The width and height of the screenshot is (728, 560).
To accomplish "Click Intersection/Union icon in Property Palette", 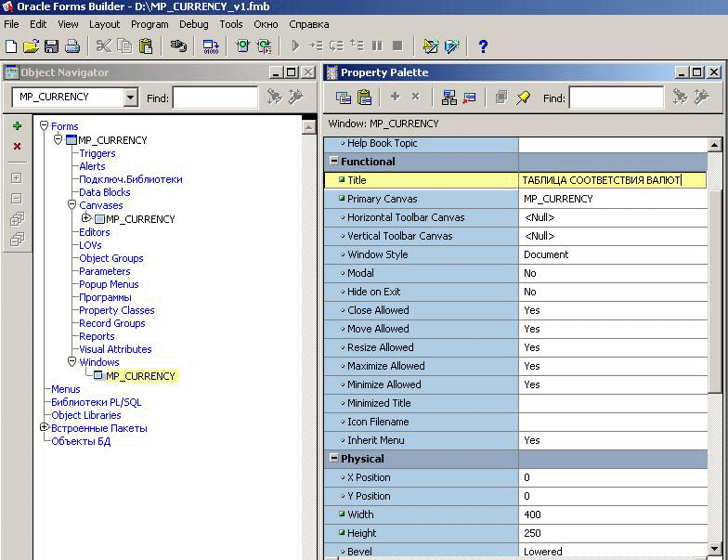I will 501,97.
